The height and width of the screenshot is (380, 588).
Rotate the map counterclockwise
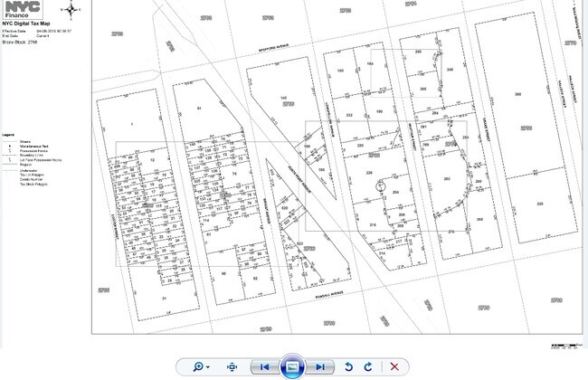pos(348,366)
